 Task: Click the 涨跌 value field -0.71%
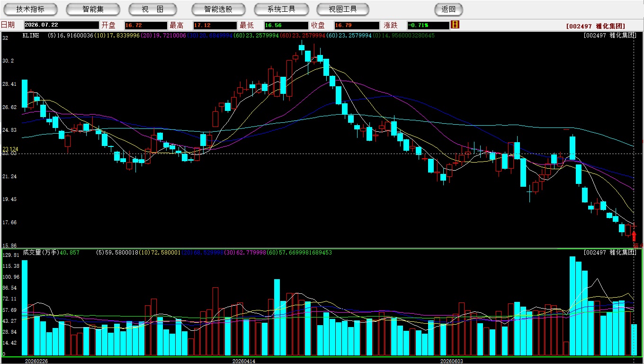coord(428,25)
